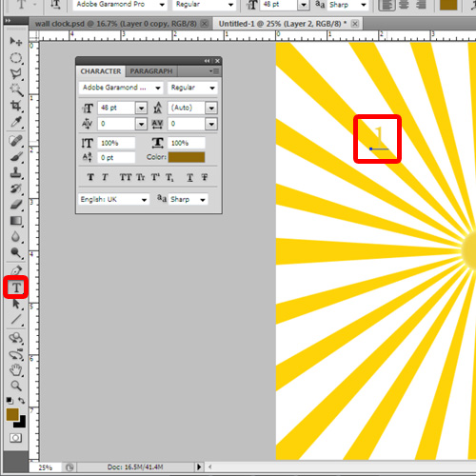The width and height of the screenshot is (476, 476).
Task: Open font family dropdown in options bar
Action: pos(162,5)
